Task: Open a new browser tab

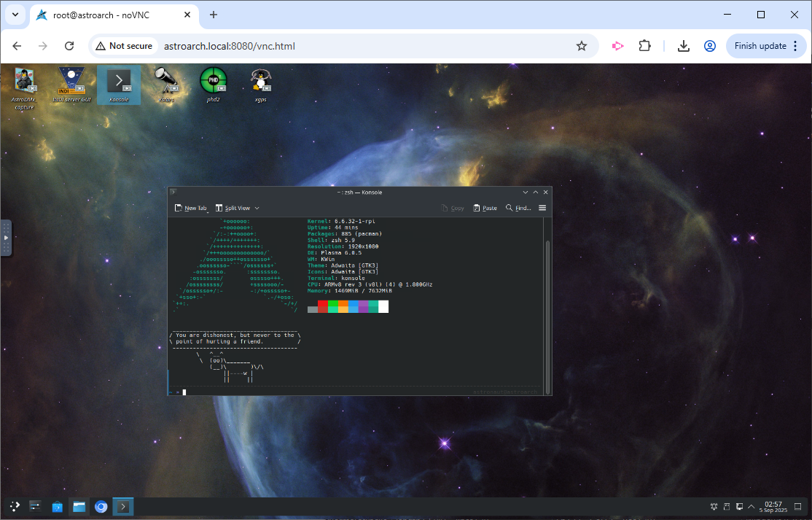Action: (214, 15)
